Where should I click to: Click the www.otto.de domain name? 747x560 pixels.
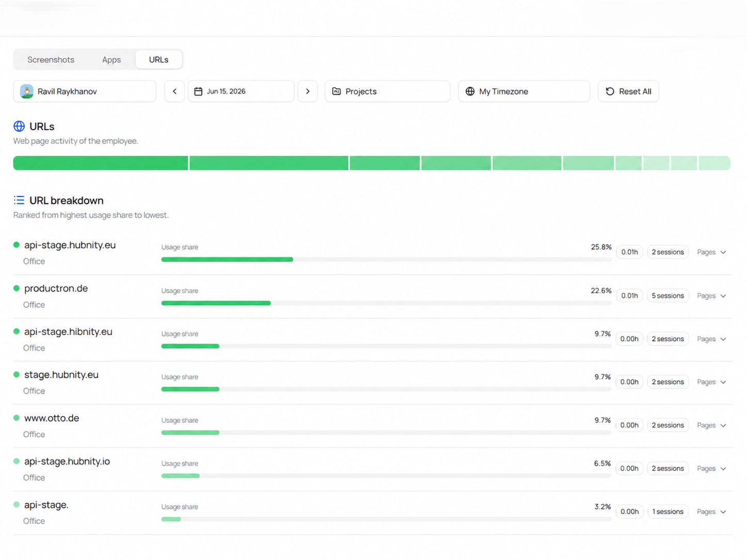(52, 418)
